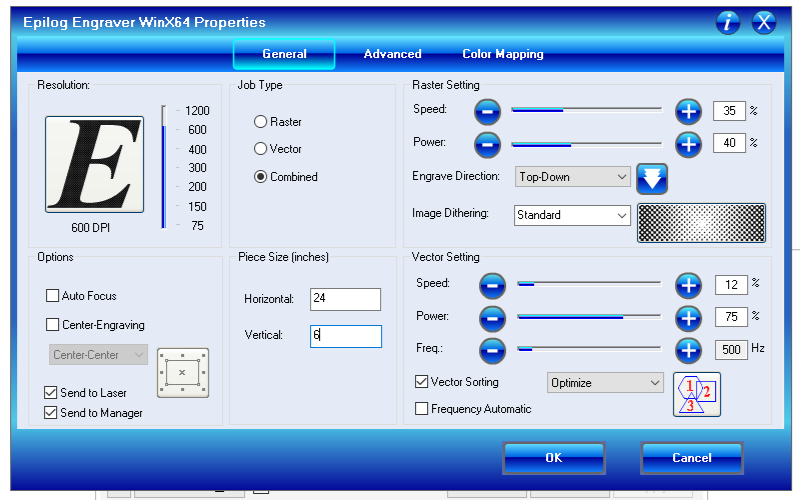Click the Cancel button
Screen dimensions: 800x500
coord(691,458)
